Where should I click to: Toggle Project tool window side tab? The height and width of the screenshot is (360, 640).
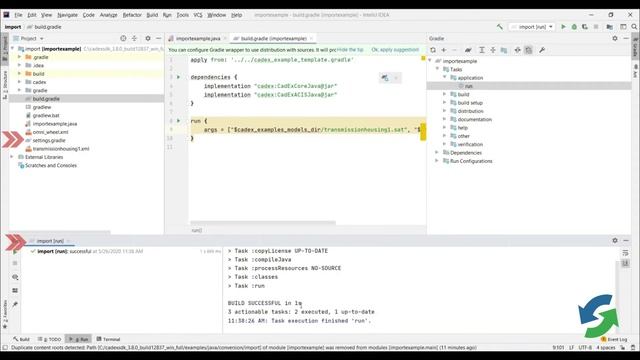click(x=5, y=48)
